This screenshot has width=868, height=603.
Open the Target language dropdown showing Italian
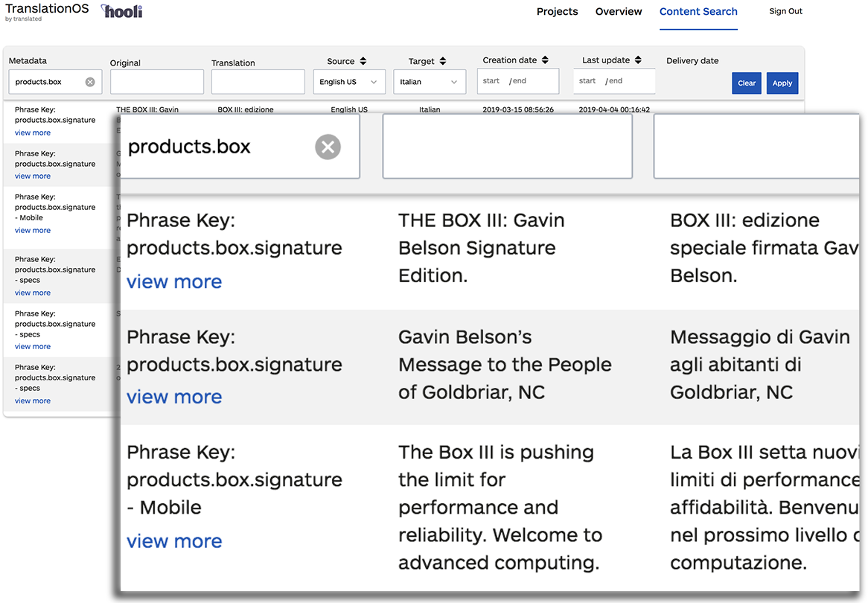click(x=430, y=82)
